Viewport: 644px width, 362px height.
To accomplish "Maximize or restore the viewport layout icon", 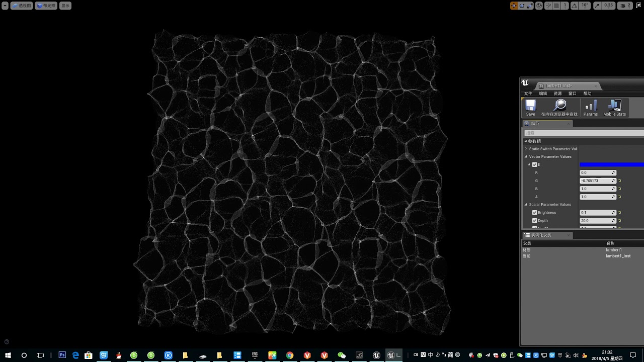I will tap(638, 6).
